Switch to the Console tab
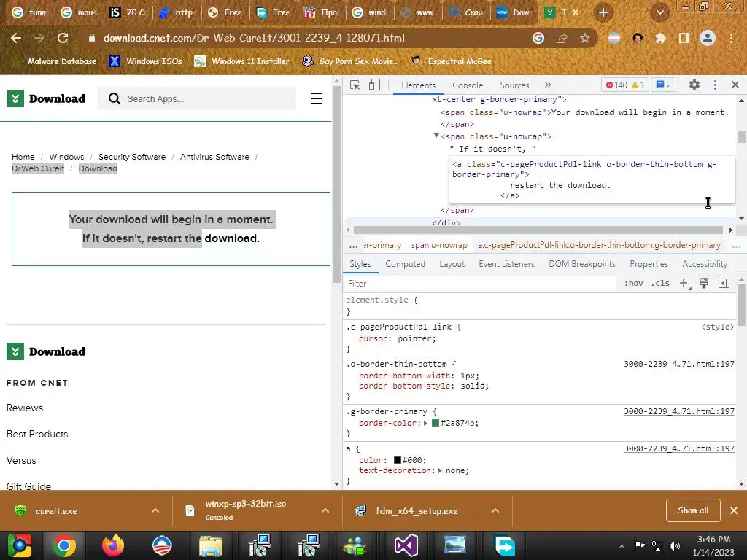Viewport: 747px width, 560px height. coord(468,85)
